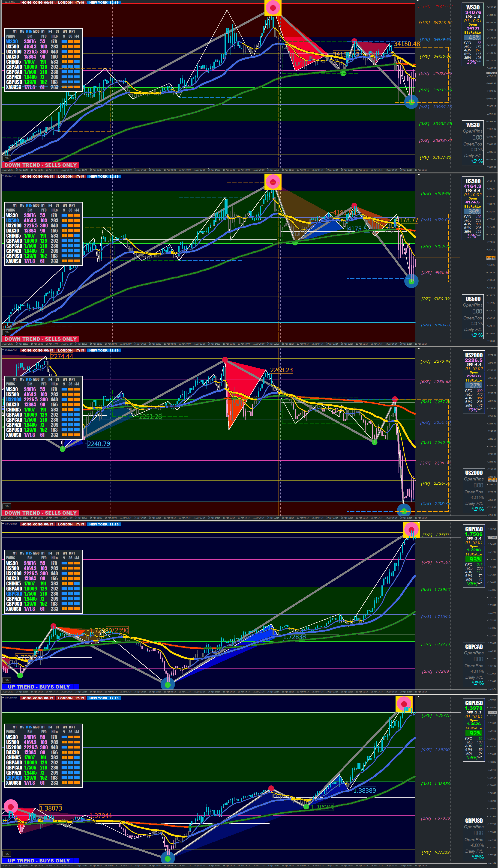Open the WS30,M15 chart title dropdown arrow
Image resolution: width=498 pixels, height=868 pixels.
3,2
